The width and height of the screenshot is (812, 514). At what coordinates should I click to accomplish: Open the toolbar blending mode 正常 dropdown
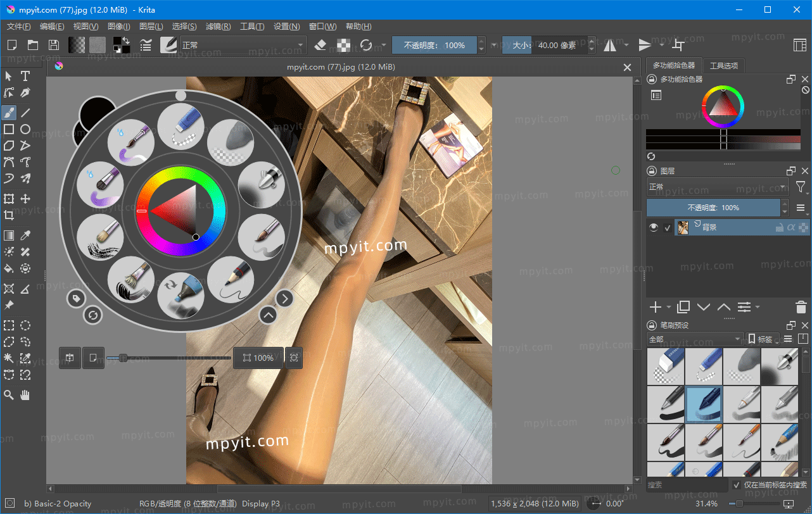click(243, 45)
